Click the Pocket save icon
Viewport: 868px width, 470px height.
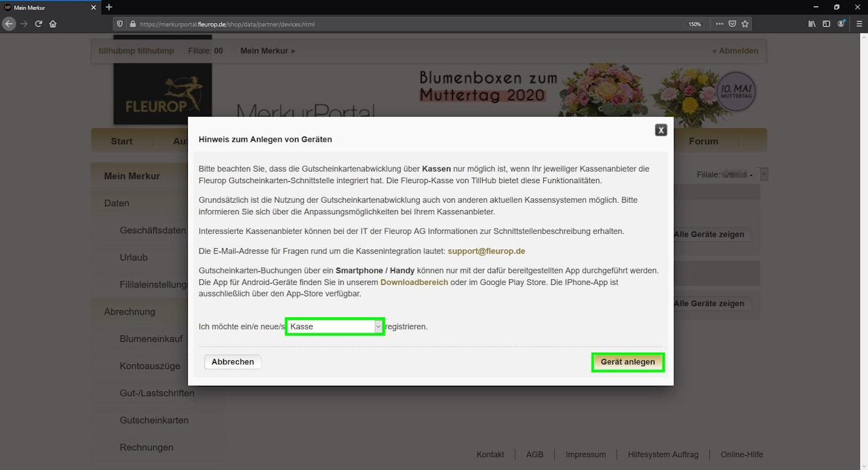click(x=732, y=24)
